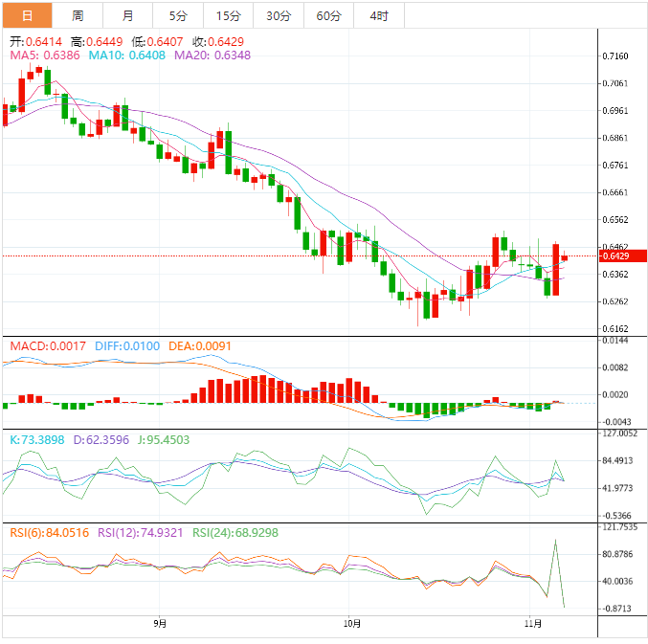The width and height of the screenshot is (648, 644).
Task: Click the 11月 date axis label
Action: (x=533, y=623)
